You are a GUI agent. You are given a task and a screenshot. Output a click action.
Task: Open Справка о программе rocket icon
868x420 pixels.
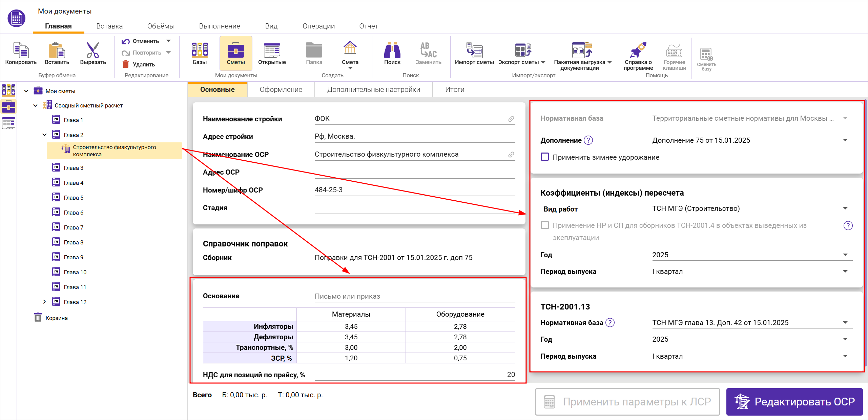638,51
